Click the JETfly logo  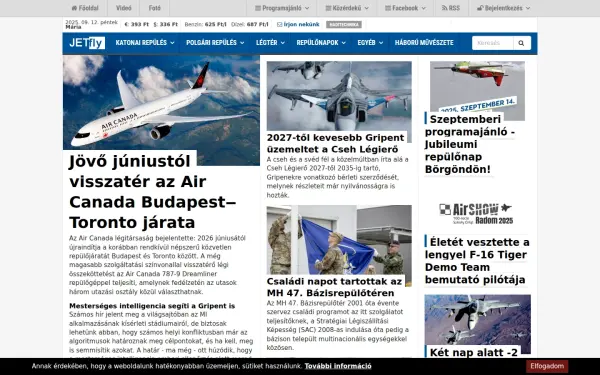[87, 43]
